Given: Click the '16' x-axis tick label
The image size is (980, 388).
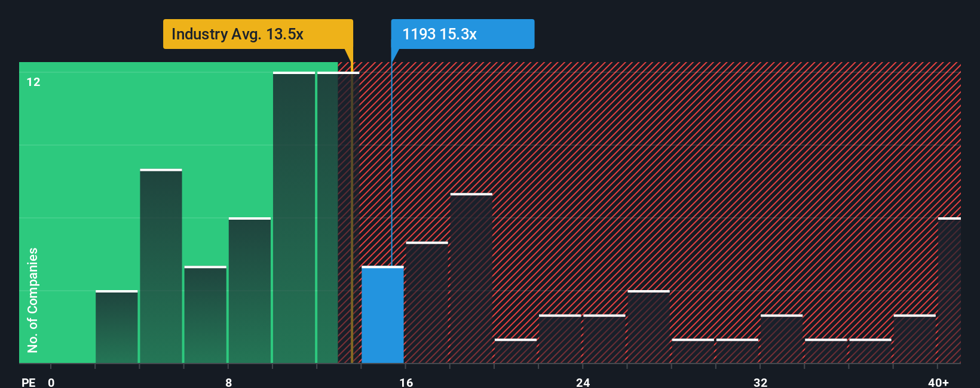Looking at the screenshot, I should coord(406,382).
